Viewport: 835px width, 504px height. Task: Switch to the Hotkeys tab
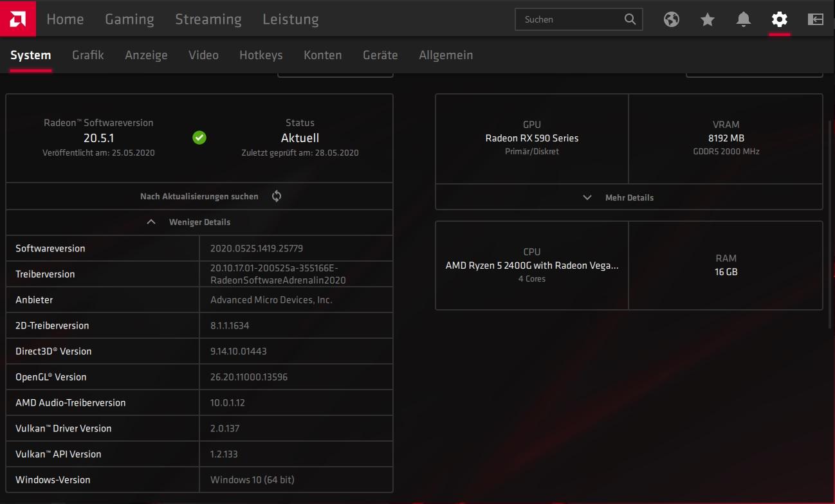click(x=261, y=55)
